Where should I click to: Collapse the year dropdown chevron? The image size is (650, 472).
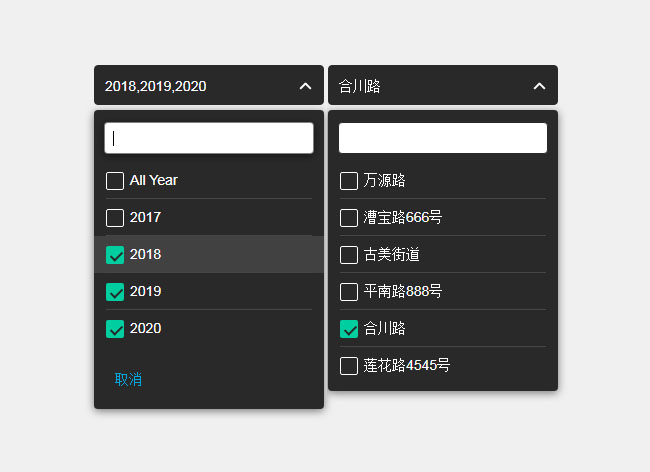(x=306, y=86)
